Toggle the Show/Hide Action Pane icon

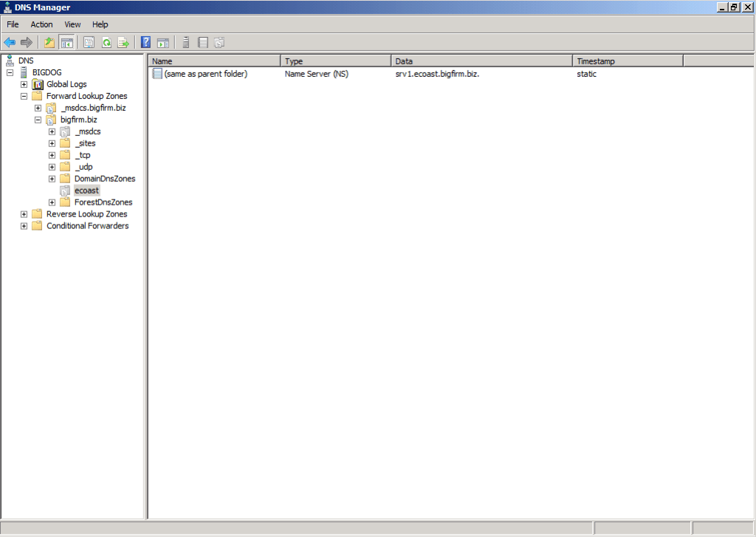[163, 42]
